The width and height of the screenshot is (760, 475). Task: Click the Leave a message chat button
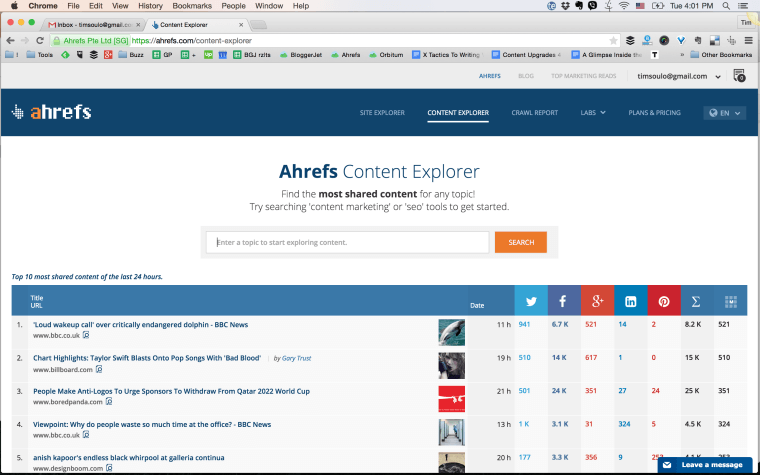pyautogui.click(x=704, y=465)
